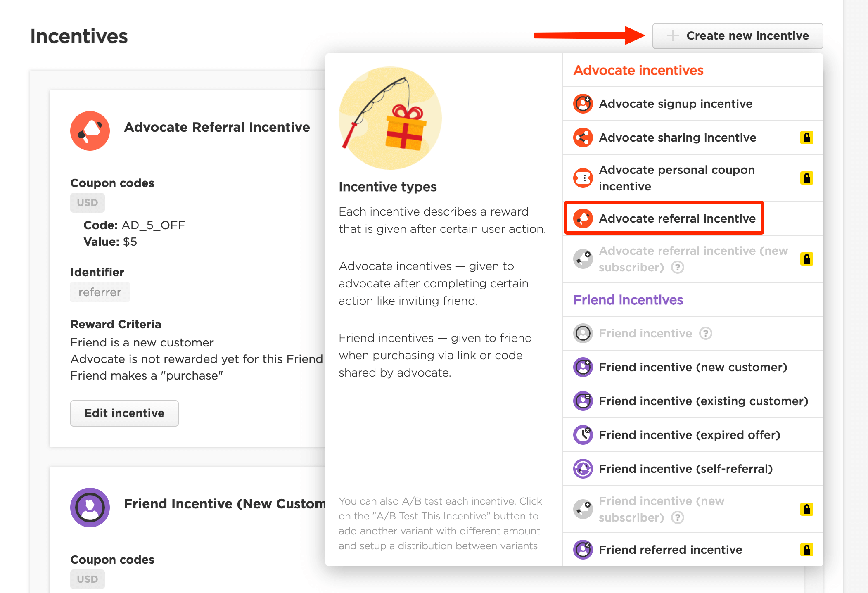Screen dimensions: 868x593
Task: Choose Advocate referral incentive option
Action: 677,218
